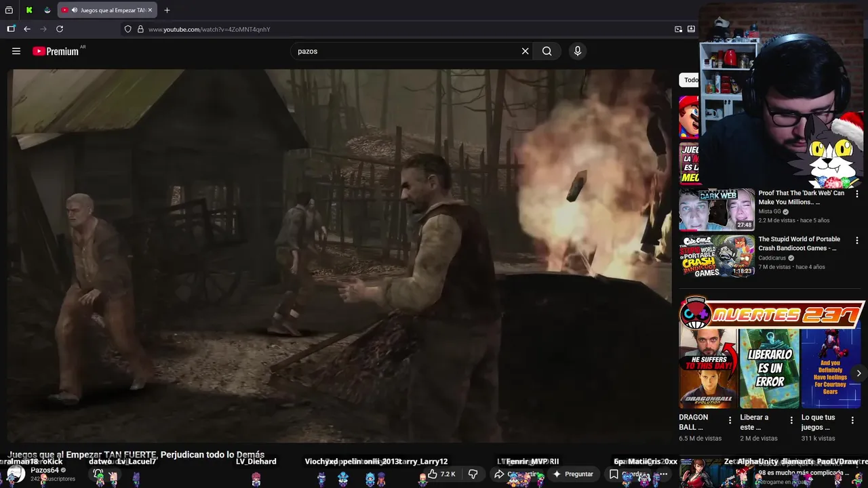Like the video with 7.2 K thumbs up

click(x=441, y=474)
